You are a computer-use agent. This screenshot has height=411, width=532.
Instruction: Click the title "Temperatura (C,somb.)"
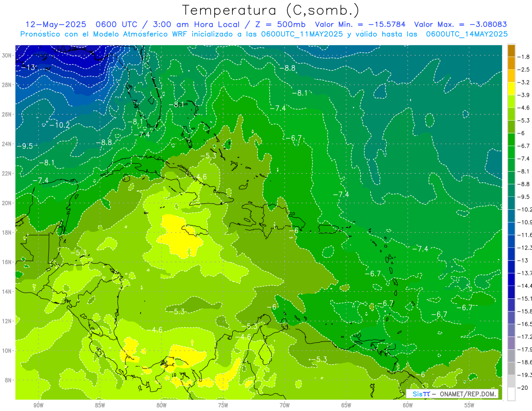click(270, 10)
